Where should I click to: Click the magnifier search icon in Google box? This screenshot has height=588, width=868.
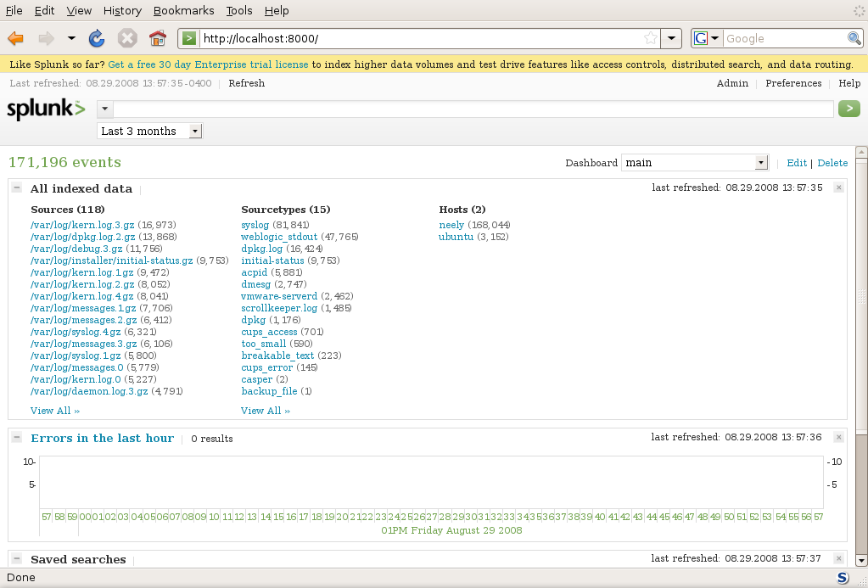tap(854, 38)
